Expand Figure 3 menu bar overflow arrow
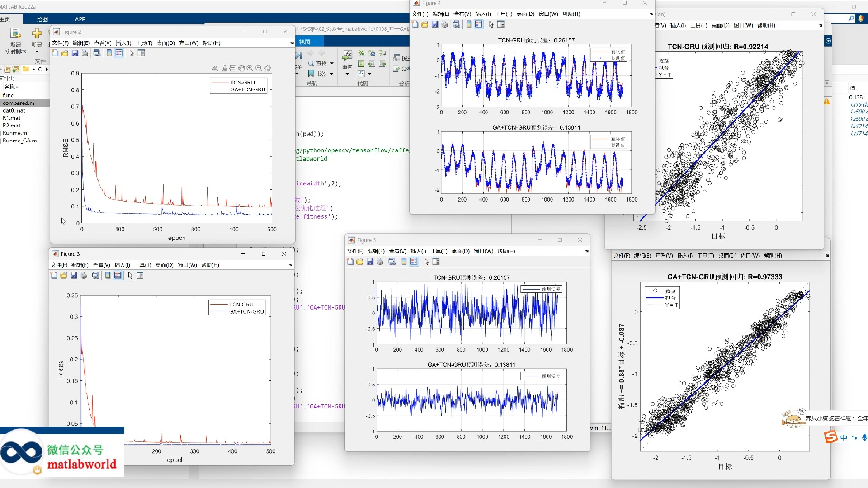The image size is (868, 488). coord(291,265)
